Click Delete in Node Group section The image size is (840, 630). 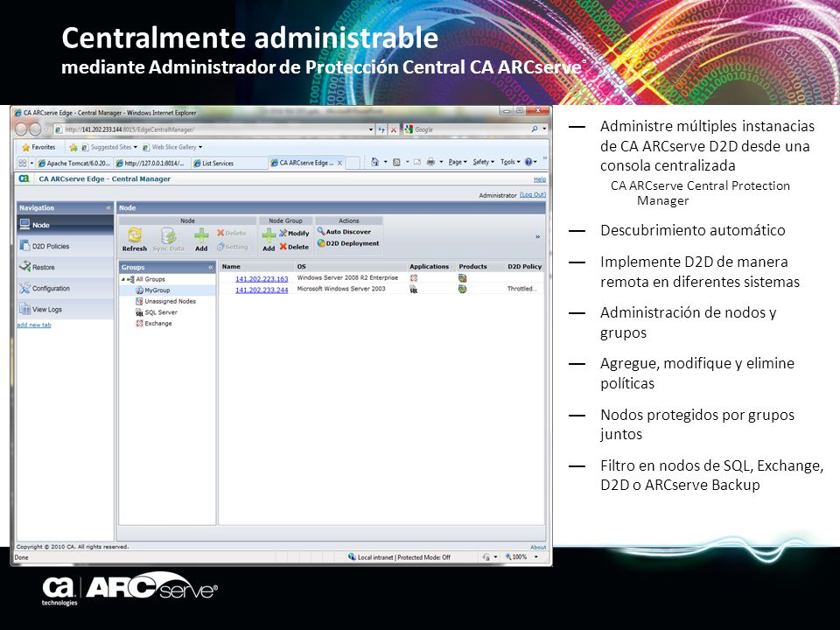[294, 247]
